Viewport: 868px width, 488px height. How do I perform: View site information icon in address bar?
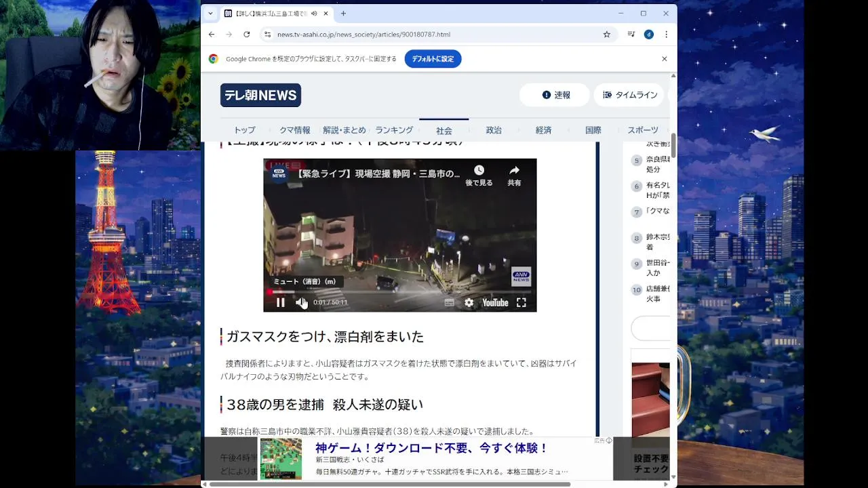(268, 35)
